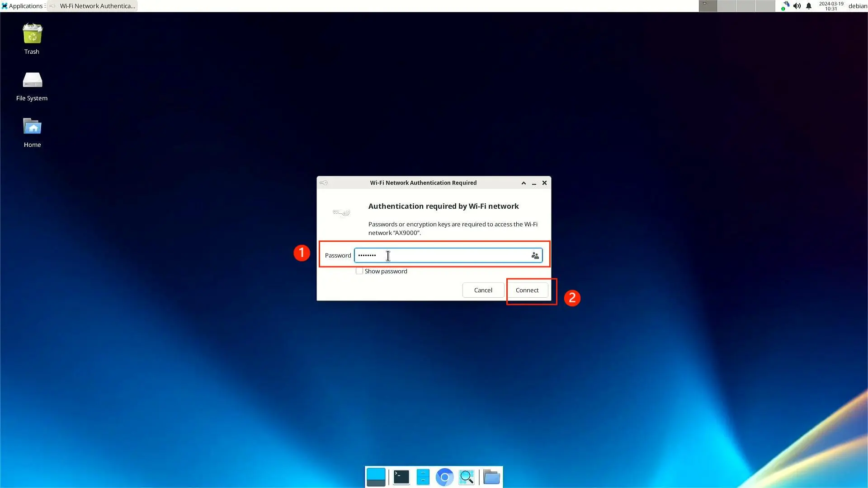Click the hostname label 'debian' in system tray
This screenshot has height=488, width=868.
click(857, 5)
